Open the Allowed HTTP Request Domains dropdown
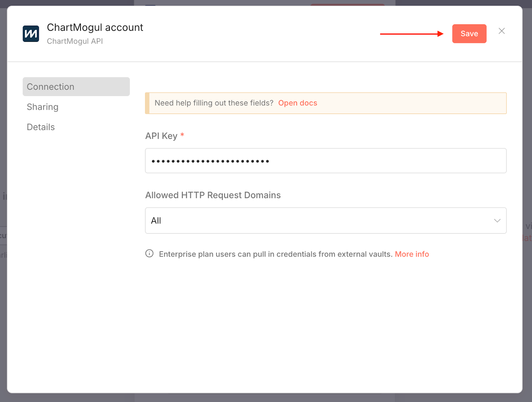 click(x=326, y=220)
